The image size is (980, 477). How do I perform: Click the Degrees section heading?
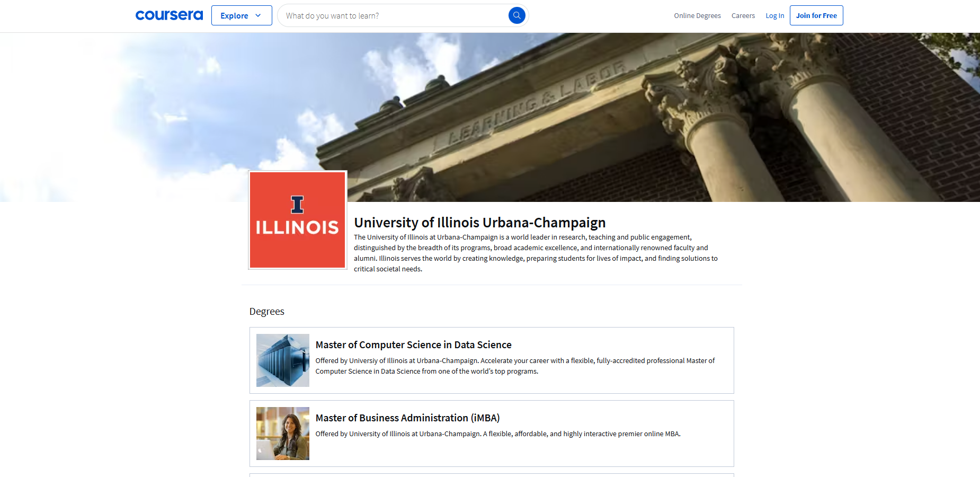pos(267,312)
